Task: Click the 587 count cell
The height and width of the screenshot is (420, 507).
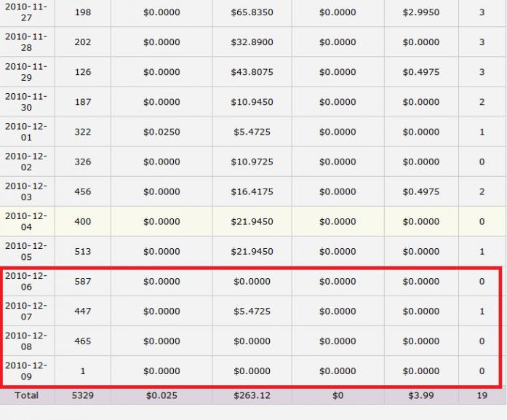Action: pyautogui.click(x=83, y=281)
